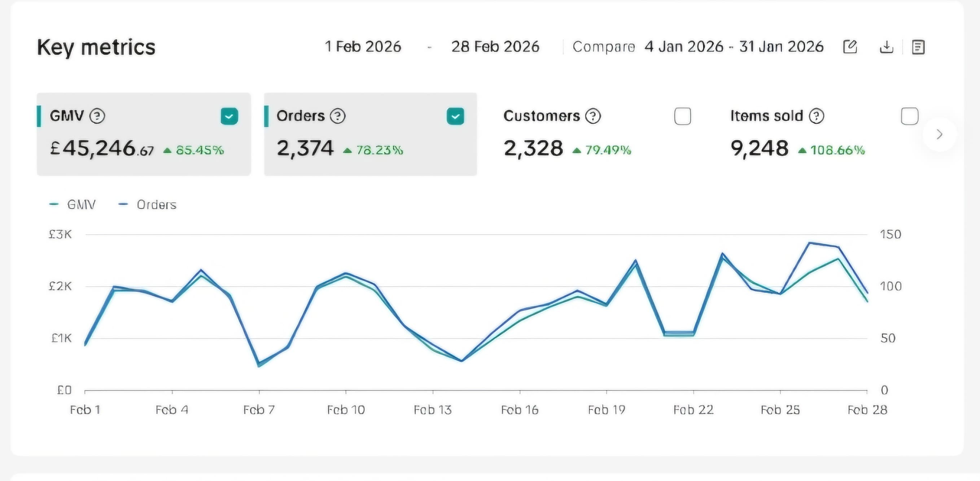Click the Feb 13 axis label

(x=433, y=410)
